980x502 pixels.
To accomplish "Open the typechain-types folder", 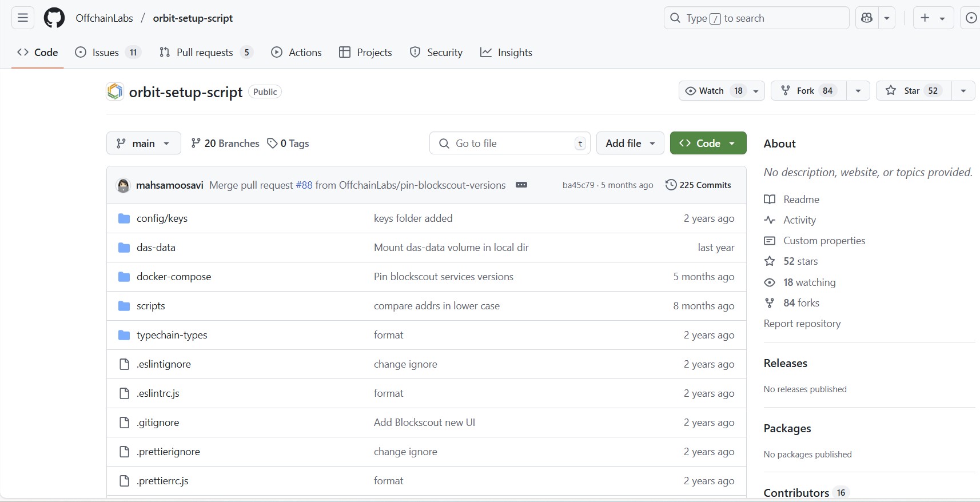I will click(x=172, y=335).
